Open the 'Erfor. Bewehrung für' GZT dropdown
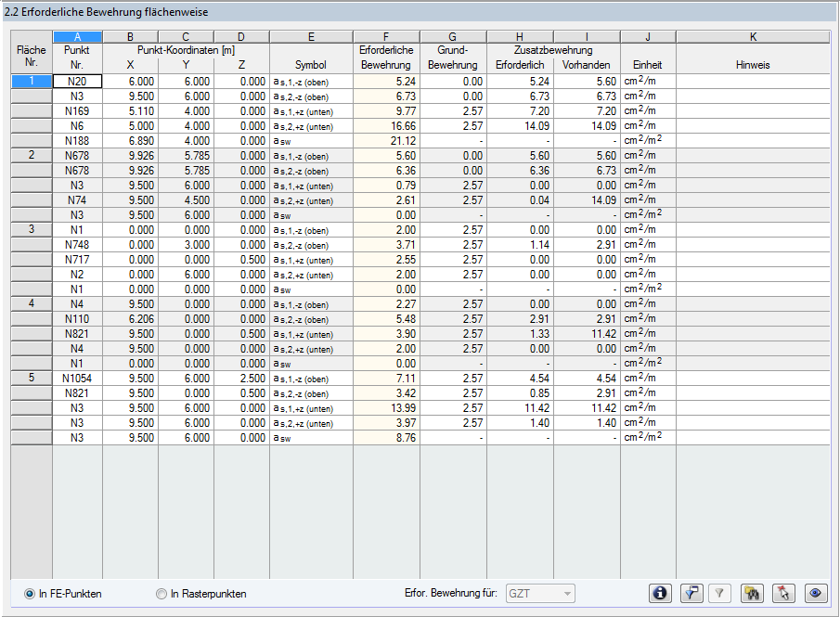The height and width of the screenshot is (617, 840). click(540, 594)
